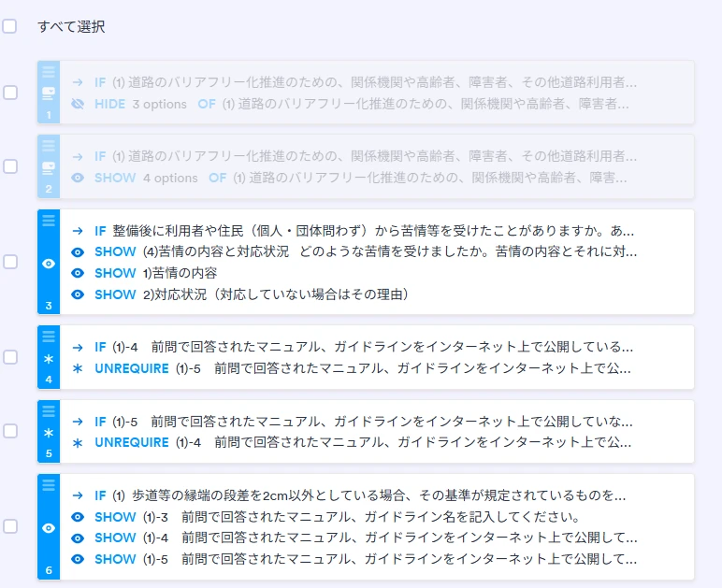The height and width of the screenshot is (588, 722).
Task: Click UNREQUIRE (1)-4 line in rule 5
Action: [x=363, y=442]
